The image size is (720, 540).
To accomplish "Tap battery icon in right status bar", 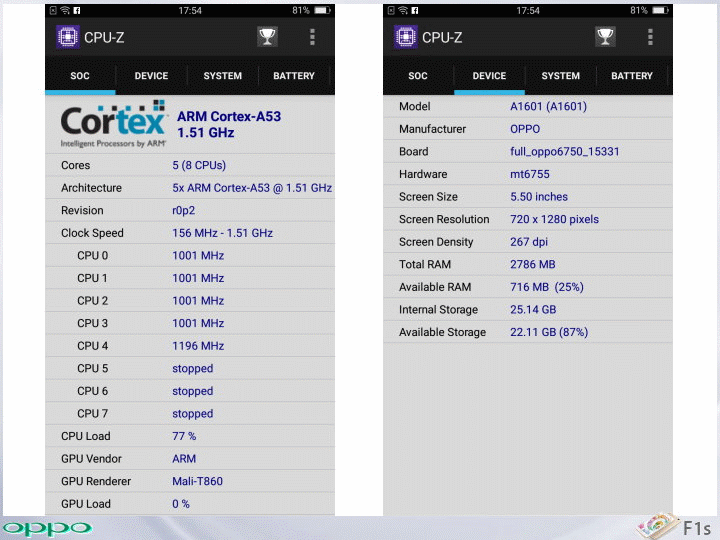I will pyautogui.click(x=660, y=10).
